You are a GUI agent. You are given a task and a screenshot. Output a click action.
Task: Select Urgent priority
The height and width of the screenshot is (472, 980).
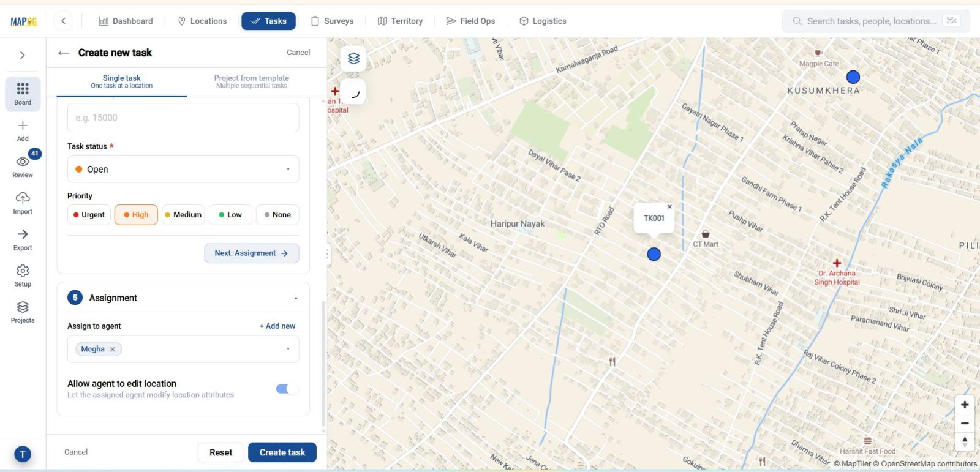[x=89, y=215]
